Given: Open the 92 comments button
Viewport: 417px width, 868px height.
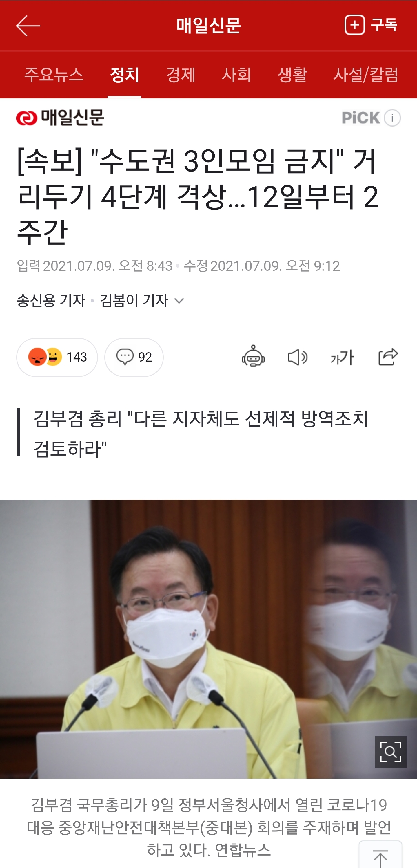Looking at the screenshot, I should [134, 357].
